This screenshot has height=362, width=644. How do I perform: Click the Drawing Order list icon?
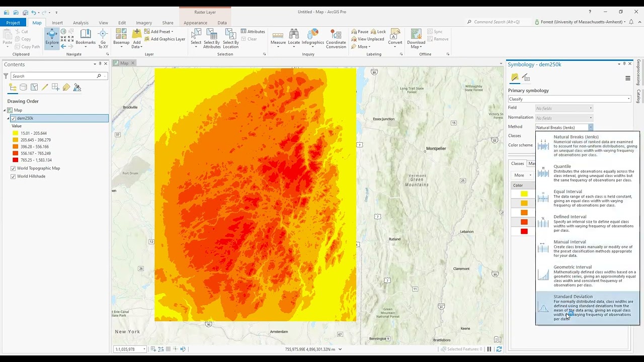pyautogui.click(x=13, y=87)
